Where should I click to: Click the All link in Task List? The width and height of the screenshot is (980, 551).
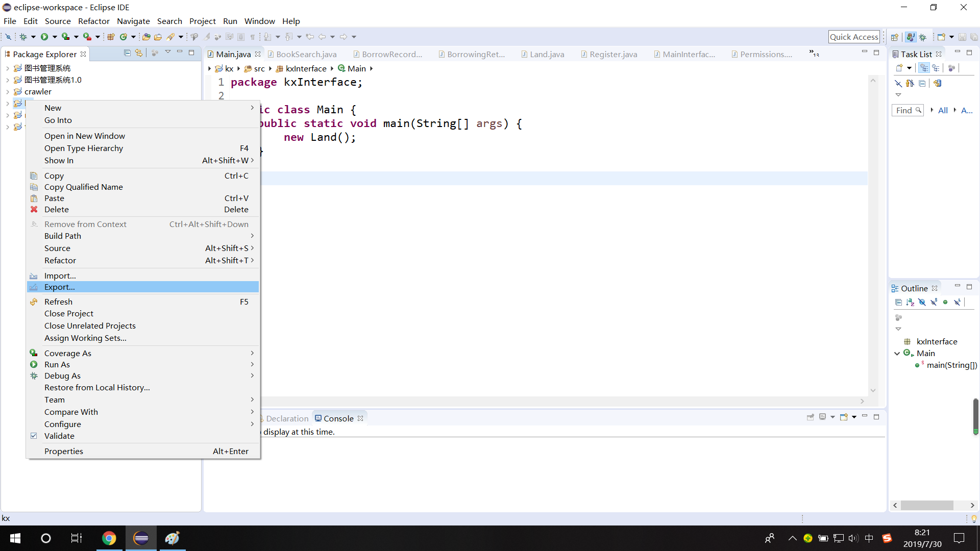[x=943, y=110]
